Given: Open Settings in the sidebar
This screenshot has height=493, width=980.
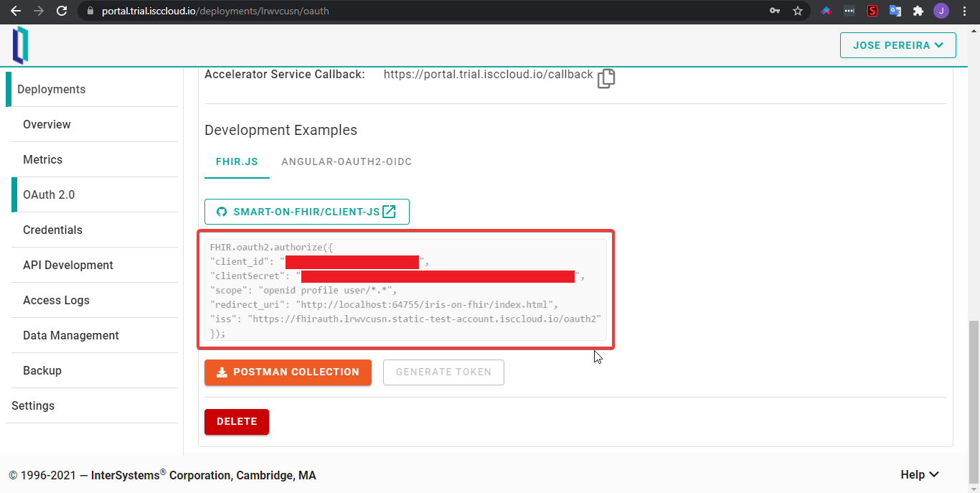Looking at the screenshot, I should coord(92,405).
